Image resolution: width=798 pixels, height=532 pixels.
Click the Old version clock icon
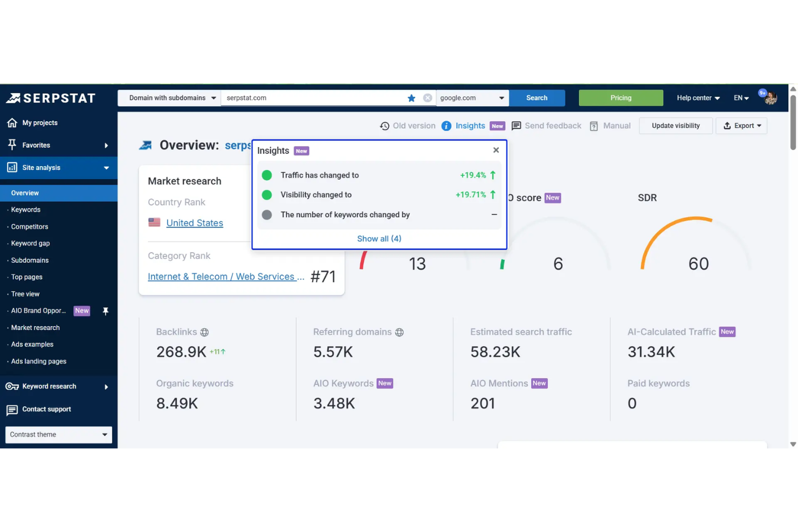(x=384, y=126)
